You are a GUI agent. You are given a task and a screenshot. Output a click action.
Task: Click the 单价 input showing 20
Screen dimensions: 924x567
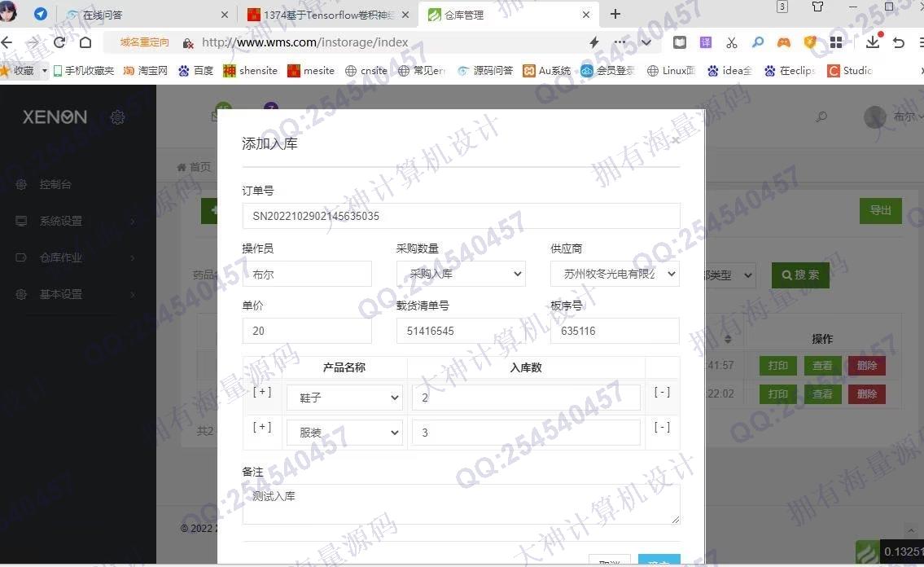click(x=307, y=331)
